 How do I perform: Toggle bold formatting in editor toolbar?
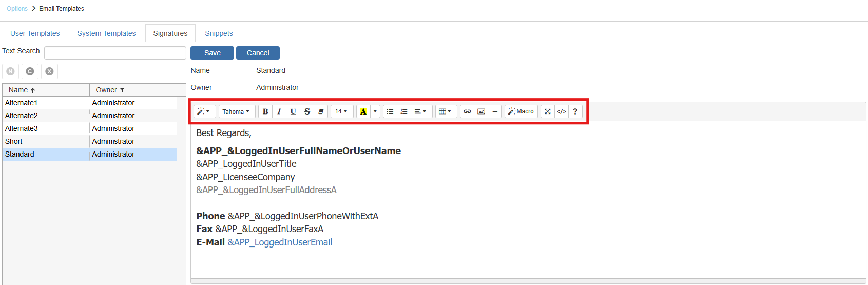pos(265,111)
